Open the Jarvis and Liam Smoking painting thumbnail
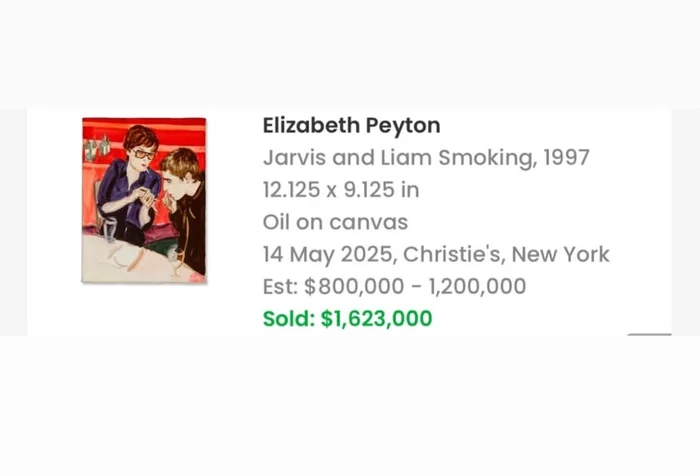The image size is (700, 476). pyautogui.click(x=144, y=200)
